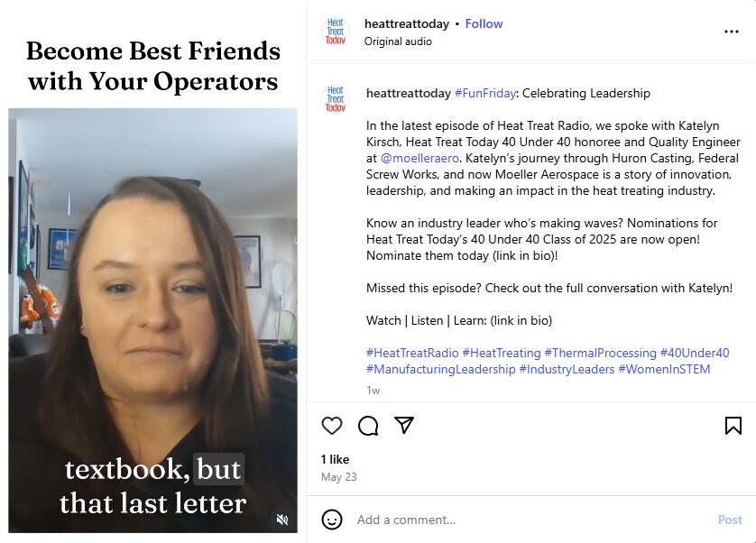Open the @moelleraero profile mention
The width and height of the screenshot is (756, 543).
pos(419,158)
